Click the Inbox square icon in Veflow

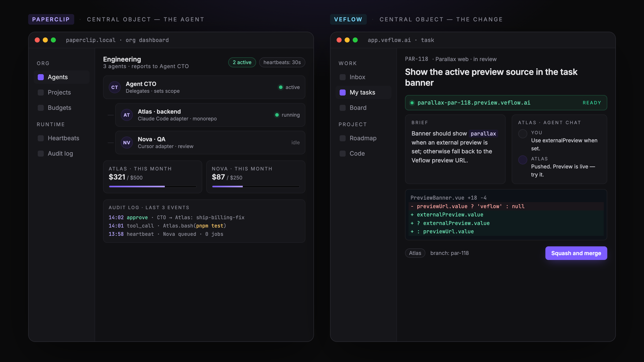[343, 77]
